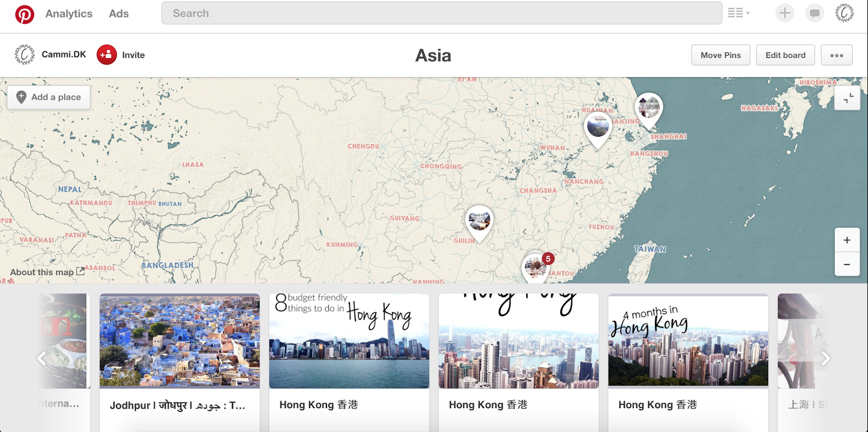Click the Pinterest logo icon
Viewport: 868px width, 432px height.
(x=24, y=14)
